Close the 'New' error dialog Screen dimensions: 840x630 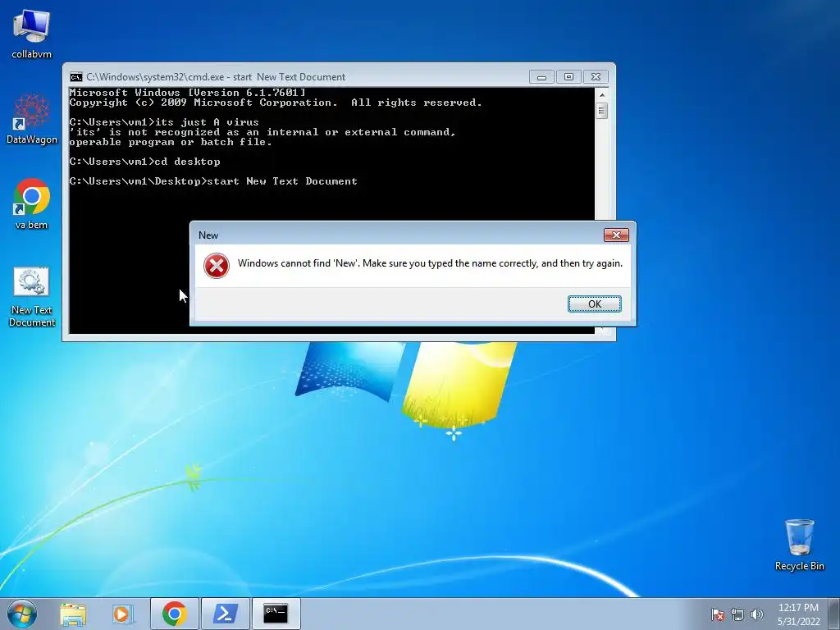click(x=616, y=235)
